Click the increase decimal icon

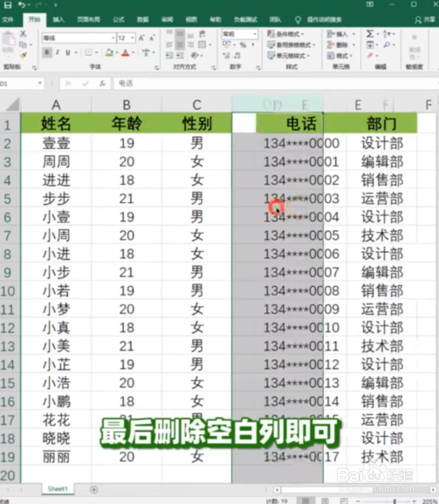pyautogui.click(x=226, y=56)
